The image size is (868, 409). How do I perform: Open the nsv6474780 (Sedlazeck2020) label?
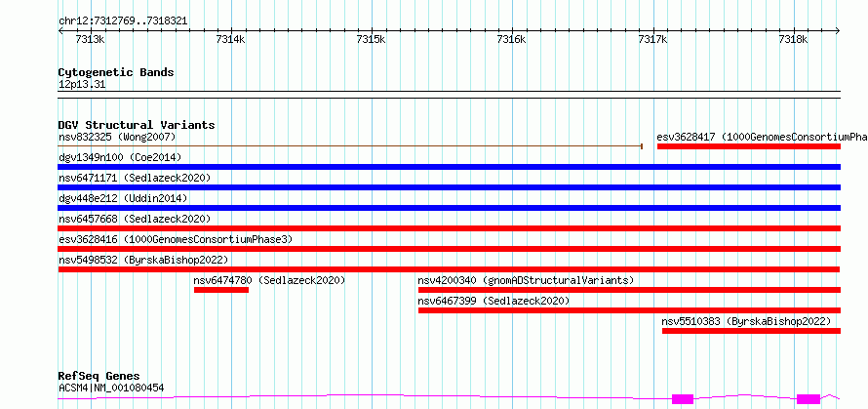click(x=269, y=280)
